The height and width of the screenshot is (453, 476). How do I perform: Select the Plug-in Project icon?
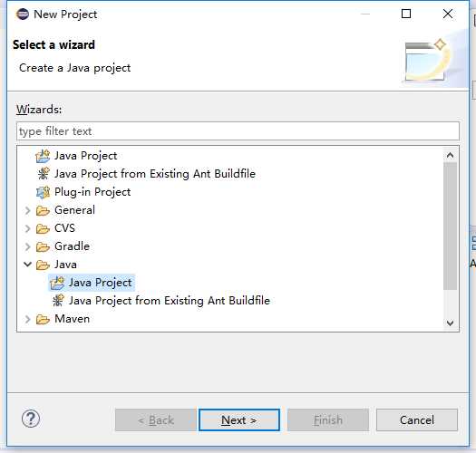pyautogui.click(x=43, y=192)
